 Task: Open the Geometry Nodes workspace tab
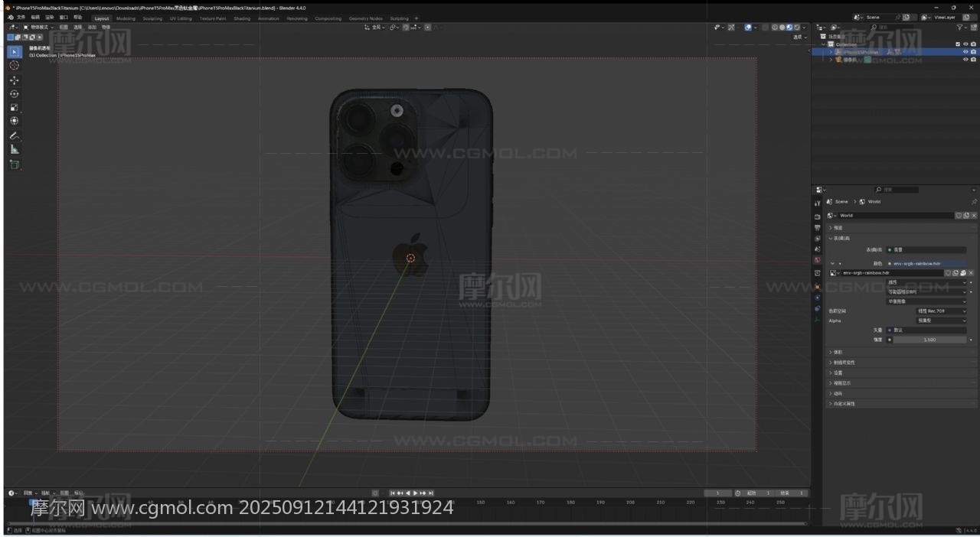pos(365,18)
